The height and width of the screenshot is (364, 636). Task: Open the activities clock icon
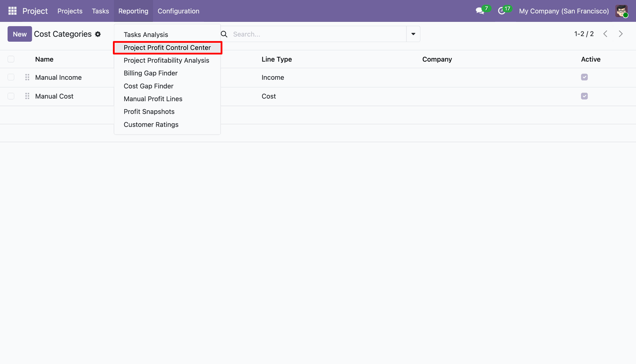(502, 11)
